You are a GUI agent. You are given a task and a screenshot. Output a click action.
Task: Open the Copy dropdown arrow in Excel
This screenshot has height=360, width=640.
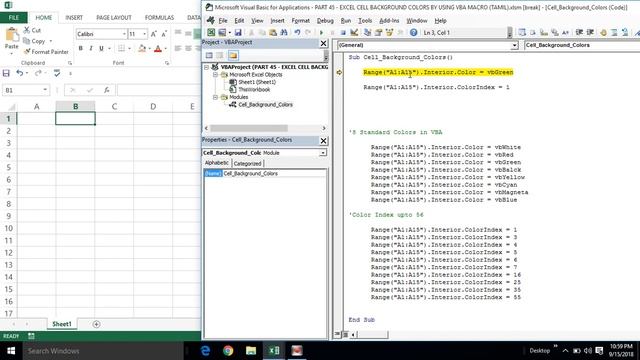click(51, 41)
